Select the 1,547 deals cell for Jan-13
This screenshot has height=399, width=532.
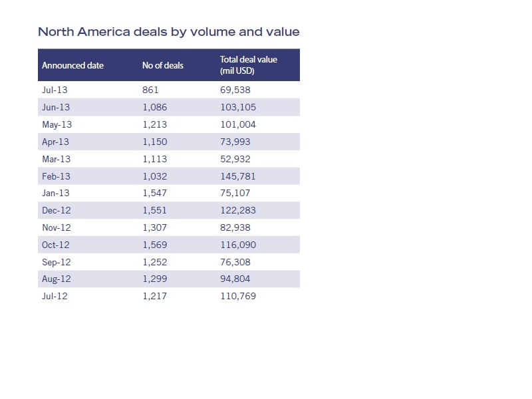tap(154, 193)
